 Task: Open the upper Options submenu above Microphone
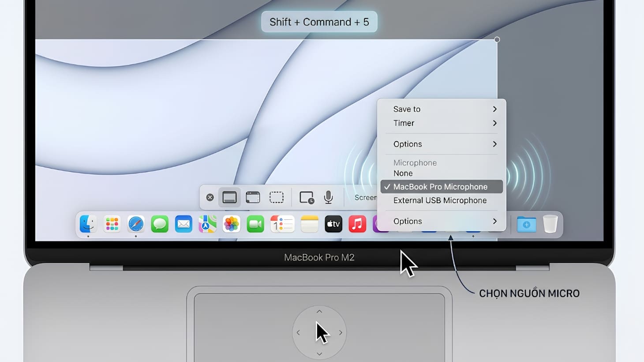pos(442,144)
